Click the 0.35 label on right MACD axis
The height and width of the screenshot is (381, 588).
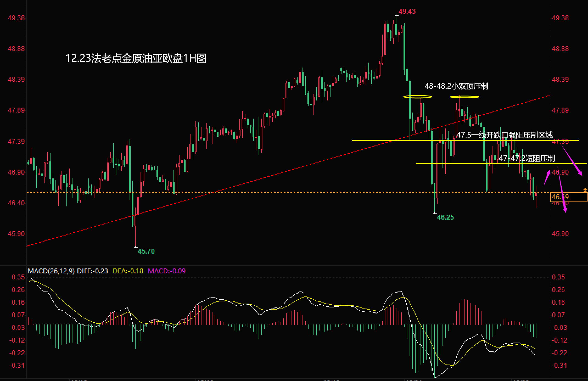click(x=558, y=277)
